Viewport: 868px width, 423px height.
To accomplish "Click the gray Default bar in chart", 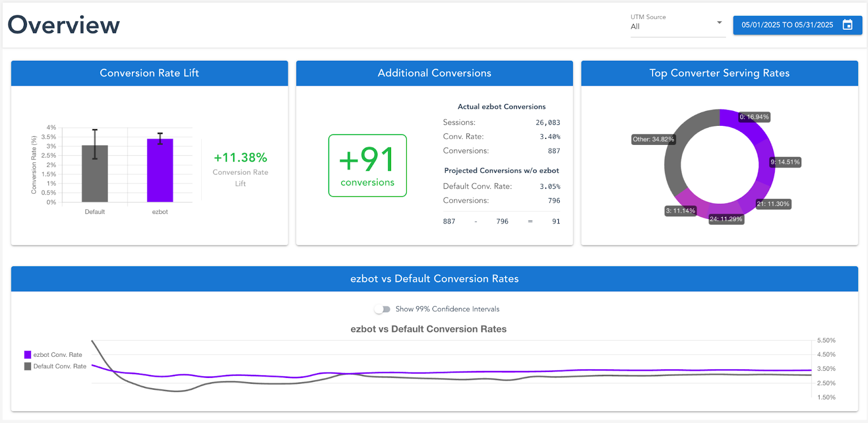I will coord(95,174).
